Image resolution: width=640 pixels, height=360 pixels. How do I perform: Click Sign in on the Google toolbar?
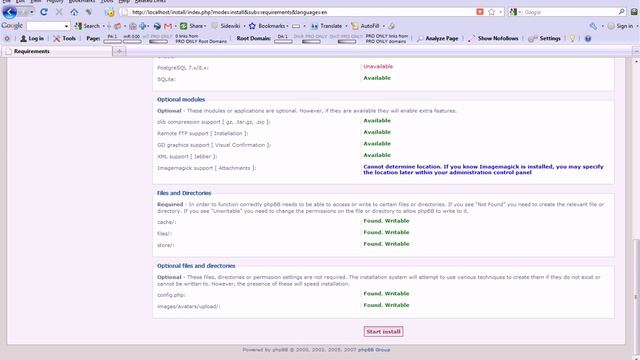click(x=620, y=26)
